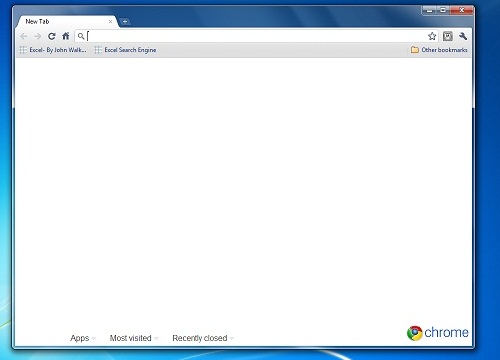Click the extension icon beside the star
Image resolution: width=500 pixels, height=360 pixels.
tap(448, 36)
